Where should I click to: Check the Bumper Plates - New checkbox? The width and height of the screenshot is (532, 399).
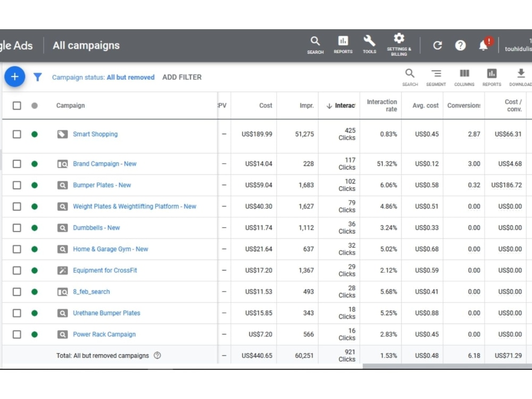(x=16, y=185)
